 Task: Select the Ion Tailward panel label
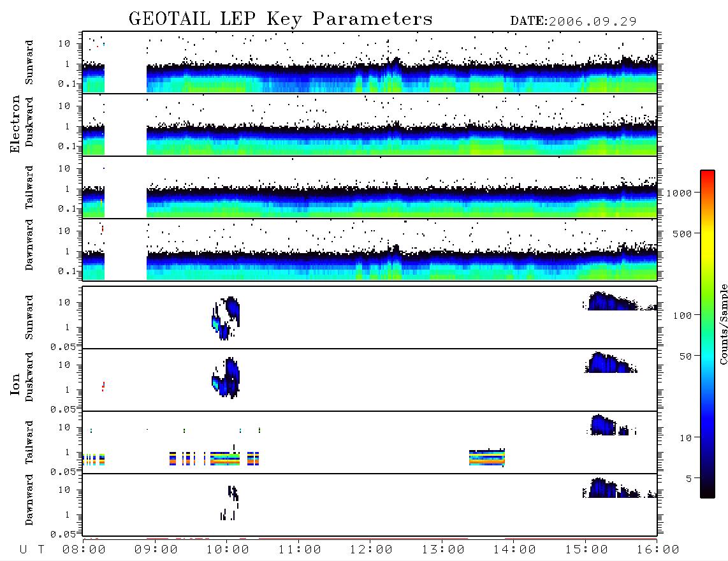tap(29, 442)
